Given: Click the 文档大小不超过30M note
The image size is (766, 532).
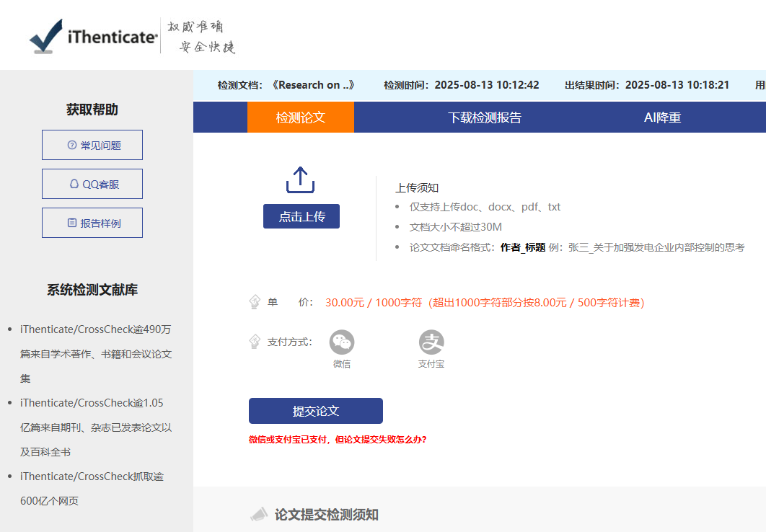Looking at the screenshot, I should (455, 227).
